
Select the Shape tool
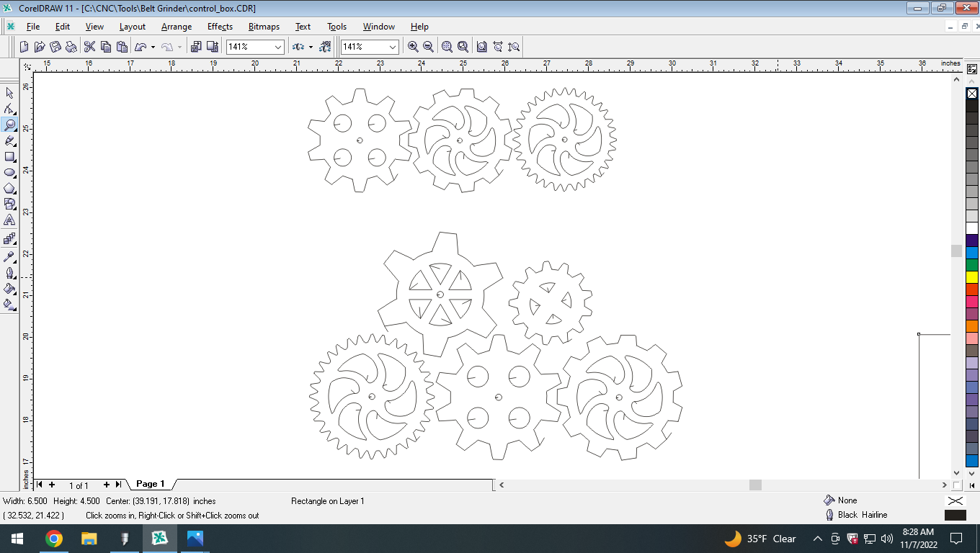(9, 109)
